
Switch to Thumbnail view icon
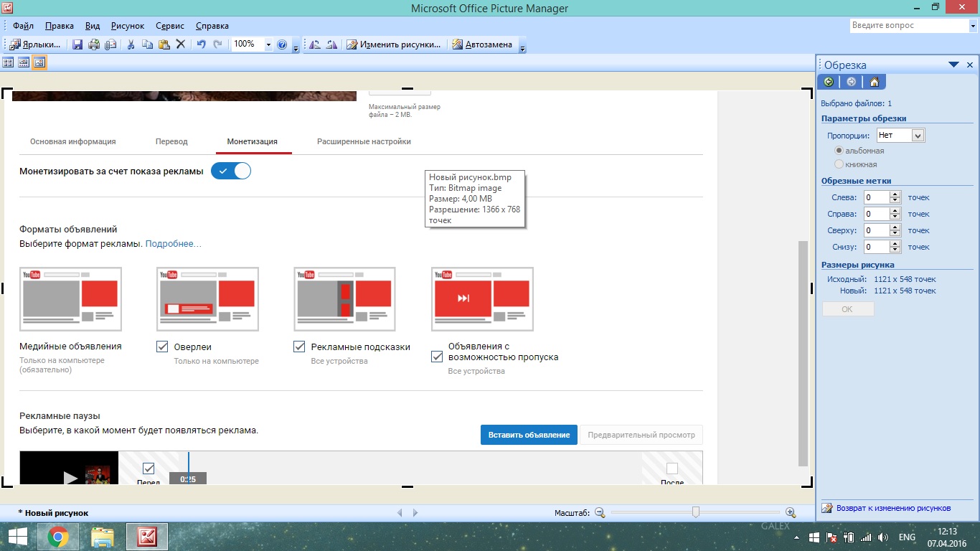9,62
